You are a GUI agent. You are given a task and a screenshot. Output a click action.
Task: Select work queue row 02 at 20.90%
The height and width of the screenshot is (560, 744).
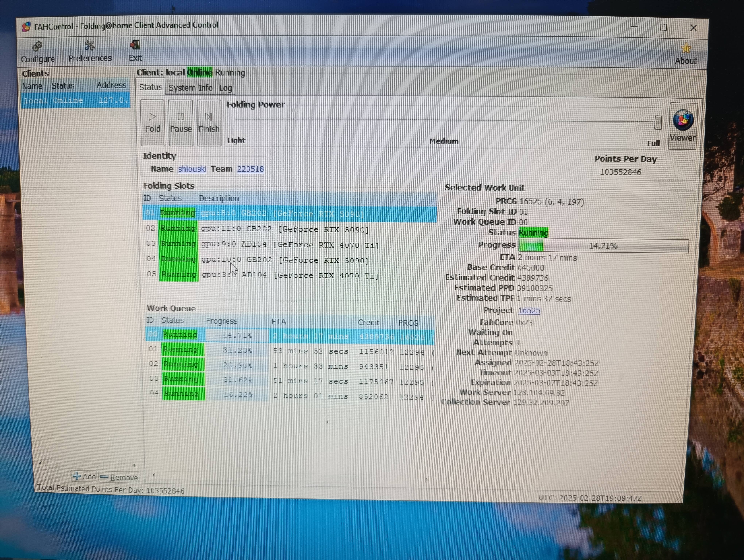click(290, 365)
